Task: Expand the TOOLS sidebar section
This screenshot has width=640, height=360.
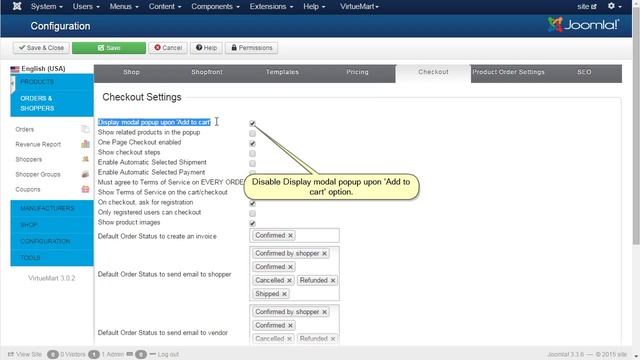Action: pos(52,258)
